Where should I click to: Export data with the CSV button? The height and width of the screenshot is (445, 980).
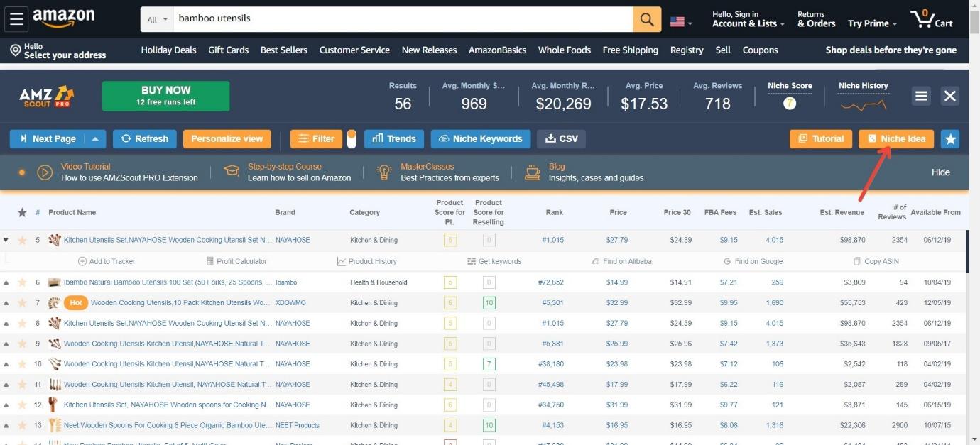coord(561,139)
